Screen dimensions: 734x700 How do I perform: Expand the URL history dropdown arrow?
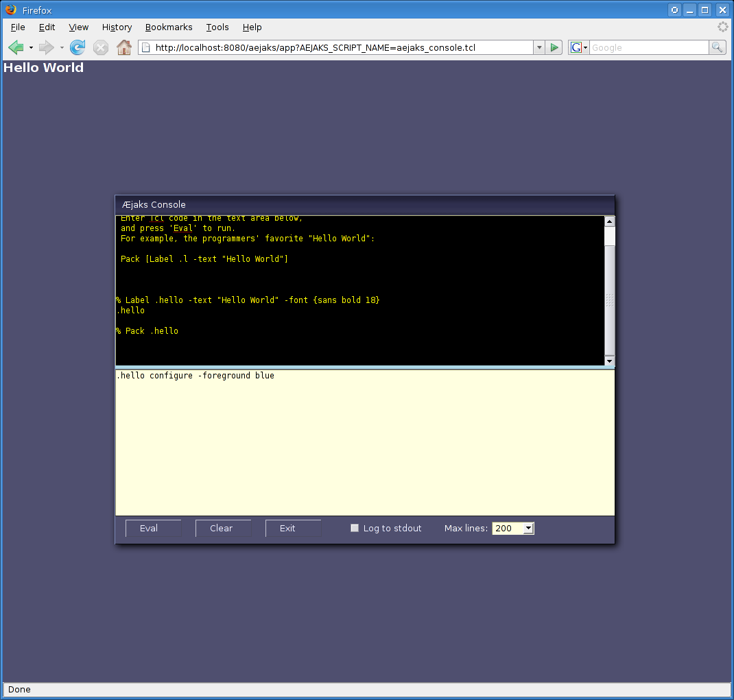[x=539, y=47]
